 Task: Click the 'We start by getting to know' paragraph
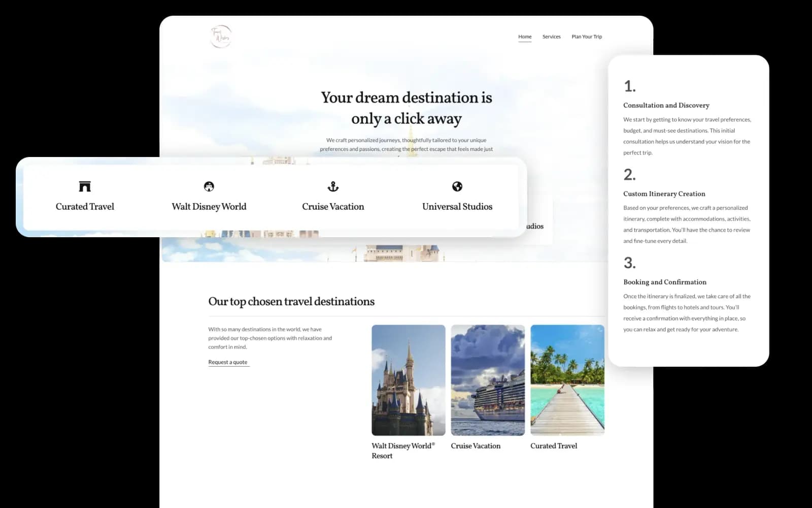[687, 136]
